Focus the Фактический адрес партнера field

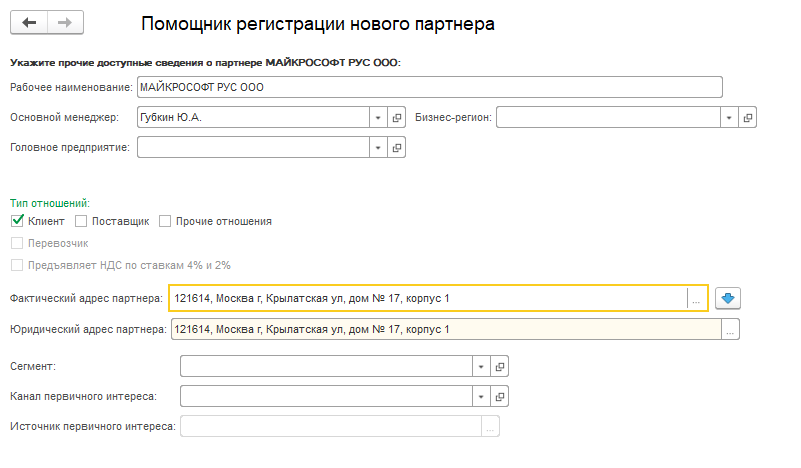[428, 298]
